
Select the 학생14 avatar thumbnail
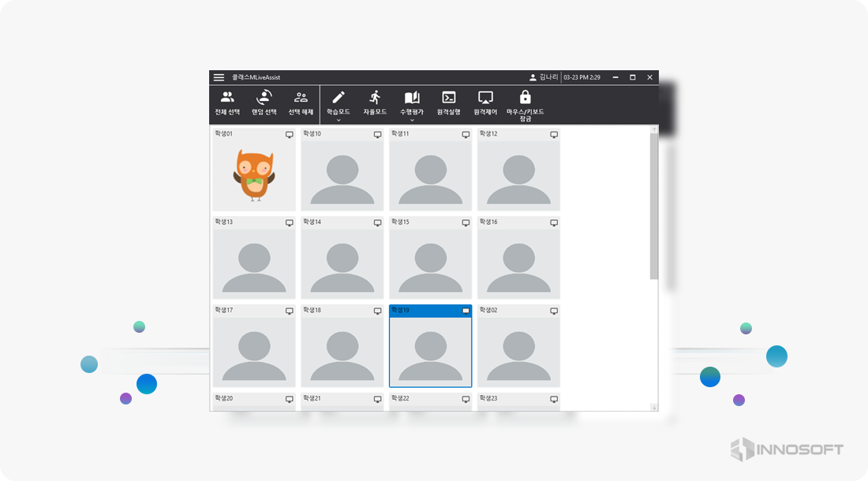point(342,263)
